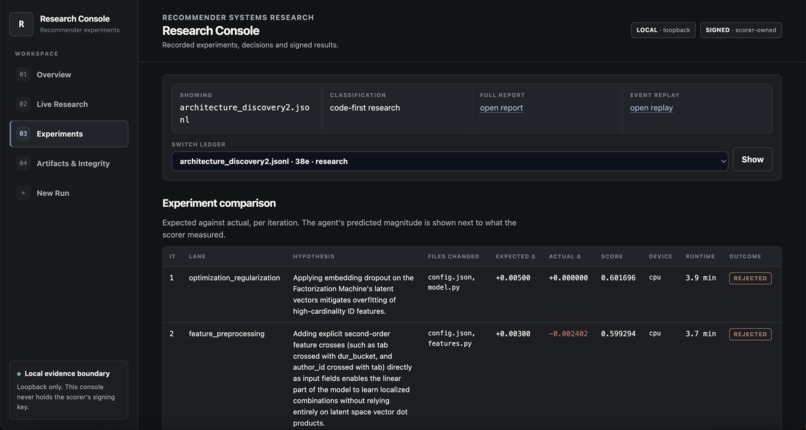Image resolution: width=806 pixels, height=430 pixels.
Task: Click the HYPOTHESIS column header
Action: [314, 256]
